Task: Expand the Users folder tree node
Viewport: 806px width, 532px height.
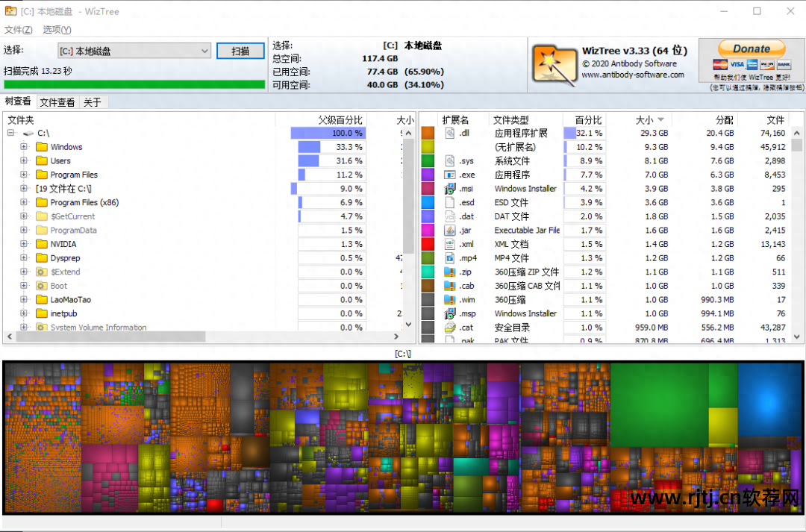Action: point(24,160)
